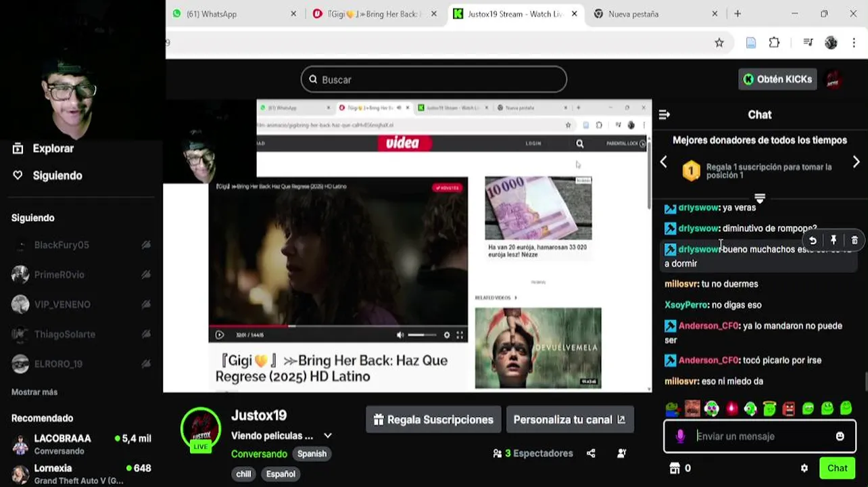Open the chat shop icon beside the 0 counter
The image size is (868, 487).
(x=674, y=468)
